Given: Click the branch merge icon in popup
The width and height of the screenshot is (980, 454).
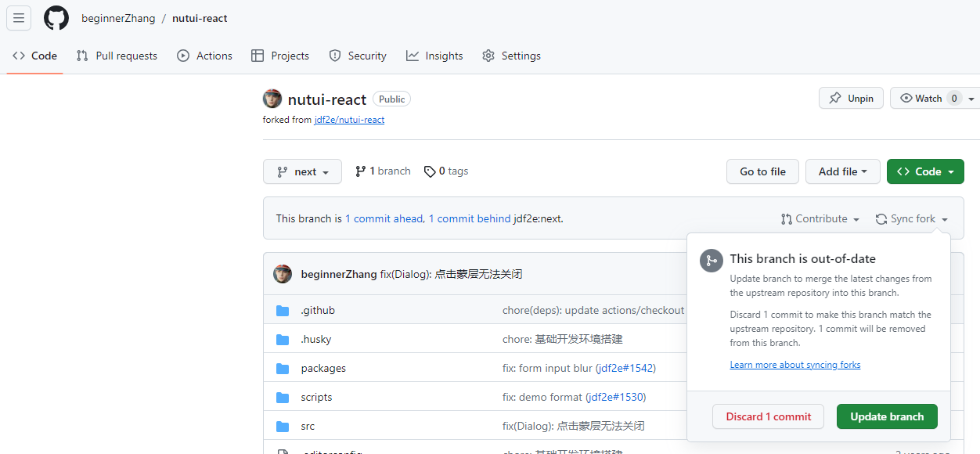Looking at the screenshot, I should pos(712,261).
